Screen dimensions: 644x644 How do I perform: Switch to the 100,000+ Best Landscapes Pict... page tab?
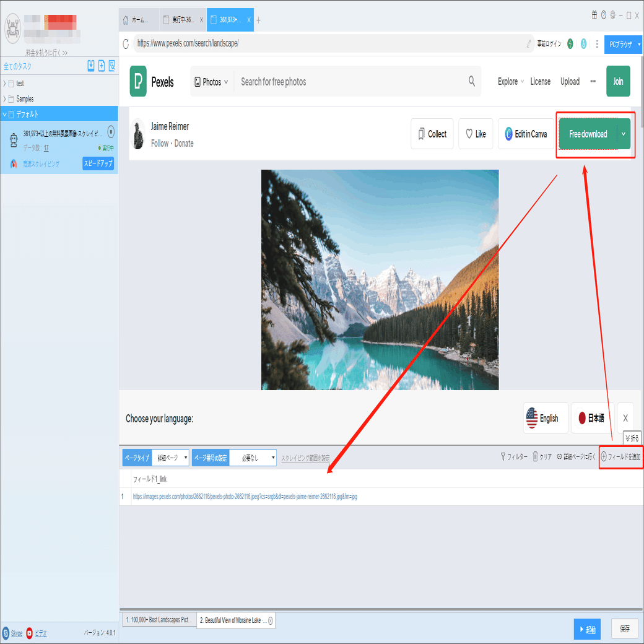click(159, 620)
